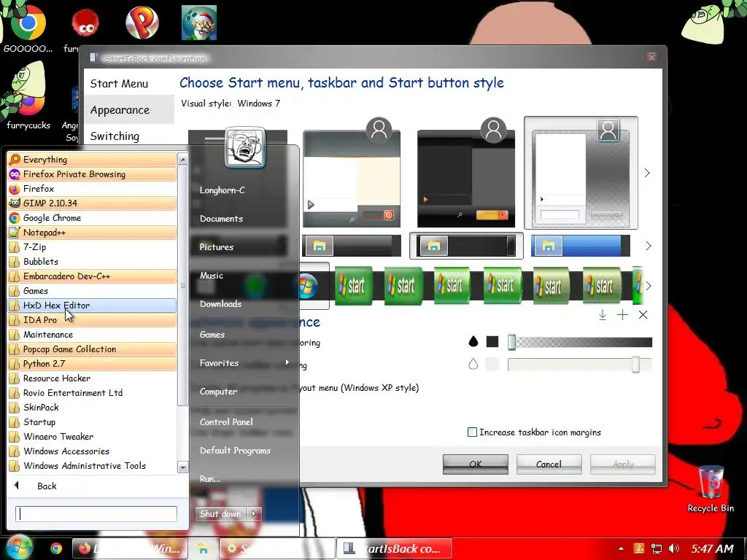Click the X icon to remove start button

tap(643, 315)
